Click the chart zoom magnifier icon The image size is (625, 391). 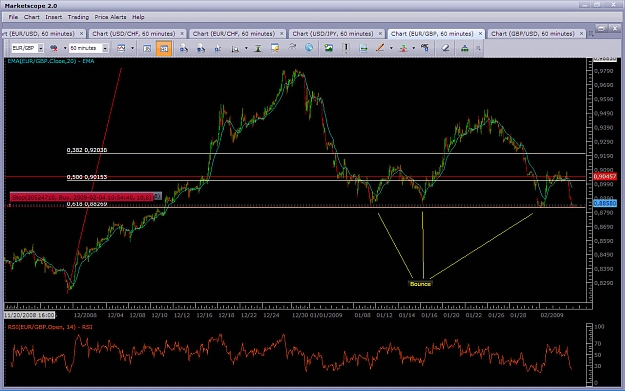235,48
